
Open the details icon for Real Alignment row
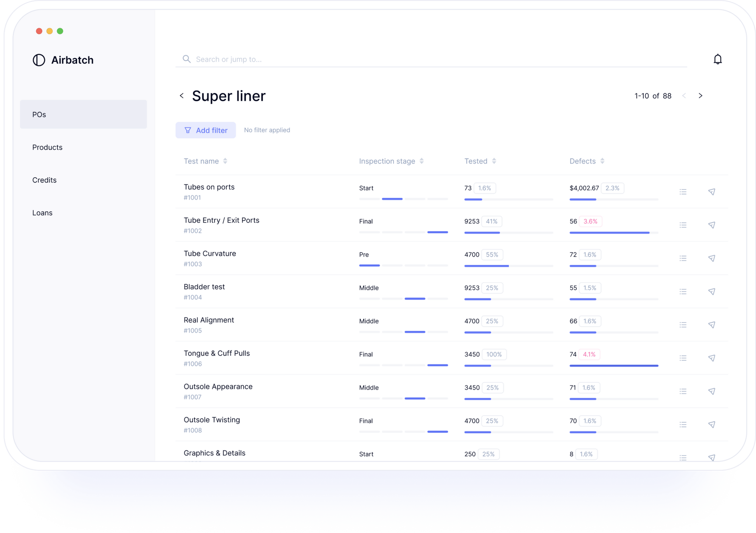[683, 325]
